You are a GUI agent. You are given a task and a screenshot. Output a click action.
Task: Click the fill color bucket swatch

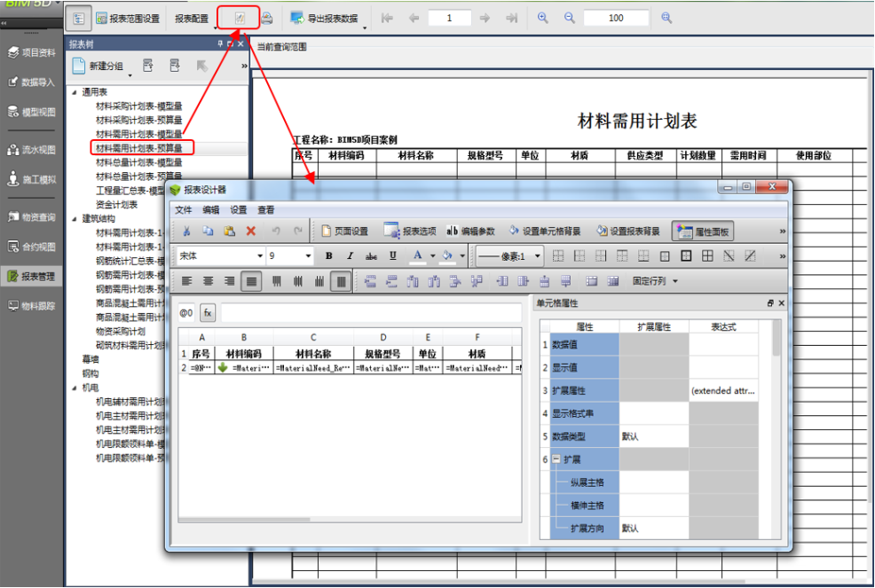click(447, 256)
